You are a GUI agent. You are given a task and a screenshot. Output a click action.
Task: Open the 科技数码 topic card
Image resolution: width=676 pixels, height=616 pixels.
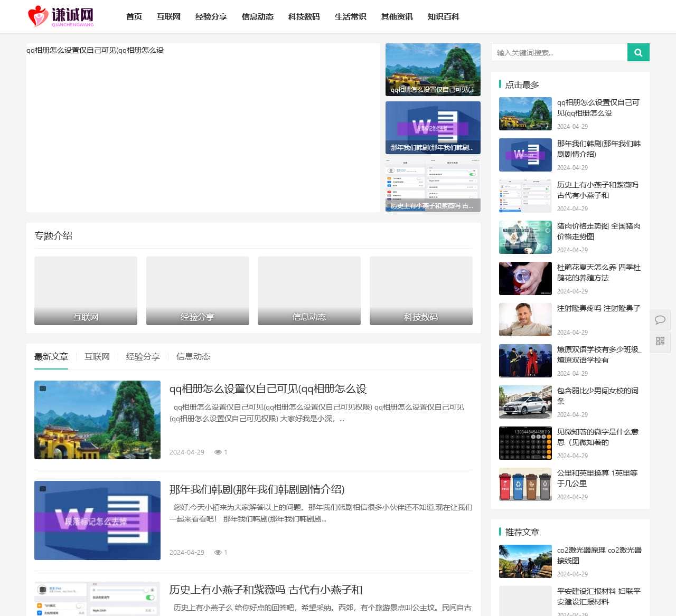click(x=421, y=291)
